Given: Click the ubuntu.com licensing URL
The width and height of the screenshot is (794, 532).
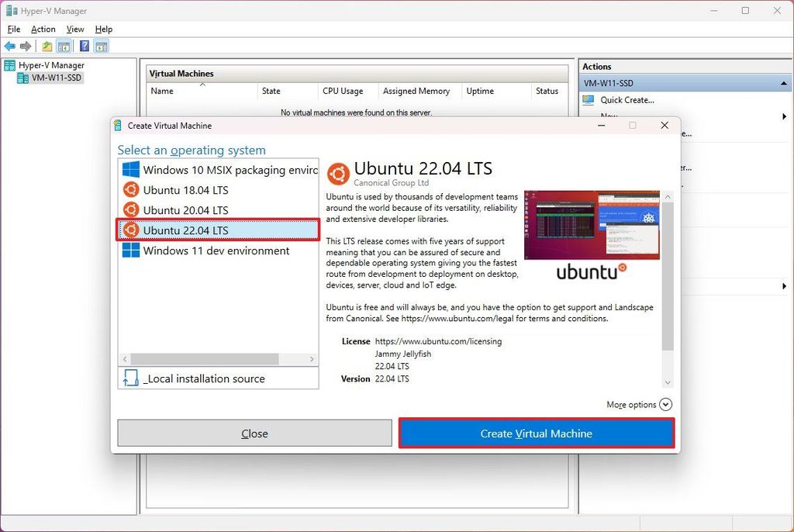Looking at the screenshot, I should tap(438, 341).
